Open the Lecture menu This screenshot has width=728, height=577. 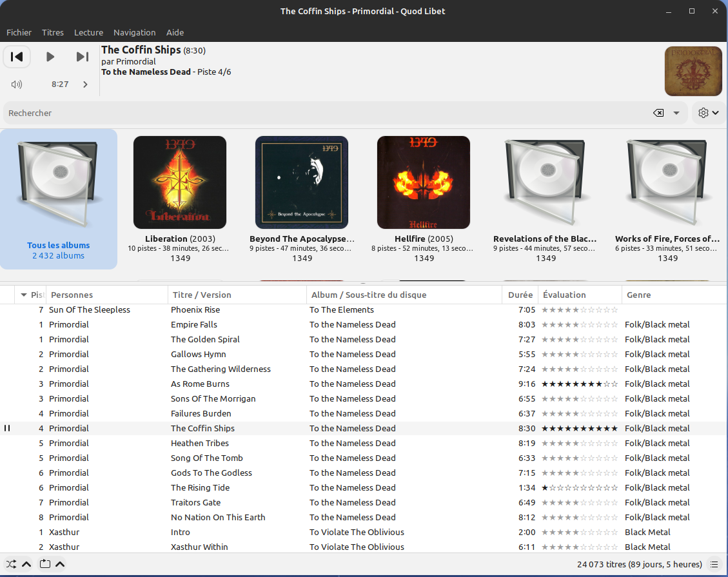click(x=88, y=32)
